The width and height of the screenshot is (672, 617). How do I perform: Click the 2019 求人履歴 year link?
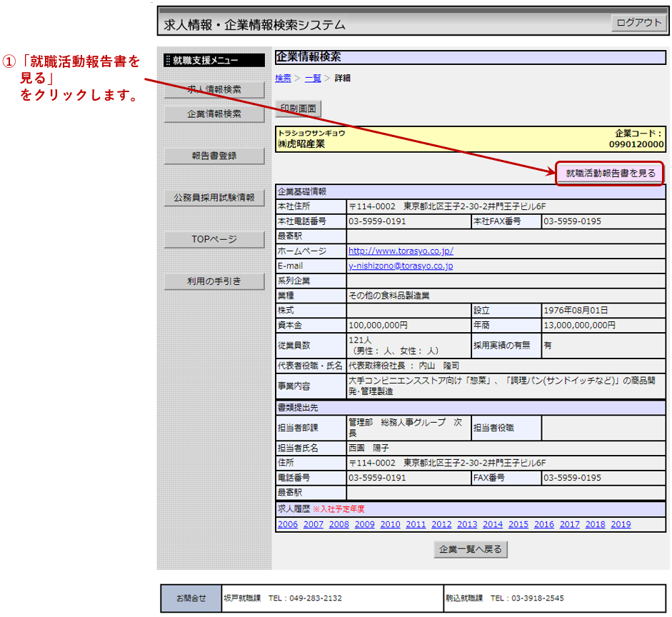[x=621, y=524]
